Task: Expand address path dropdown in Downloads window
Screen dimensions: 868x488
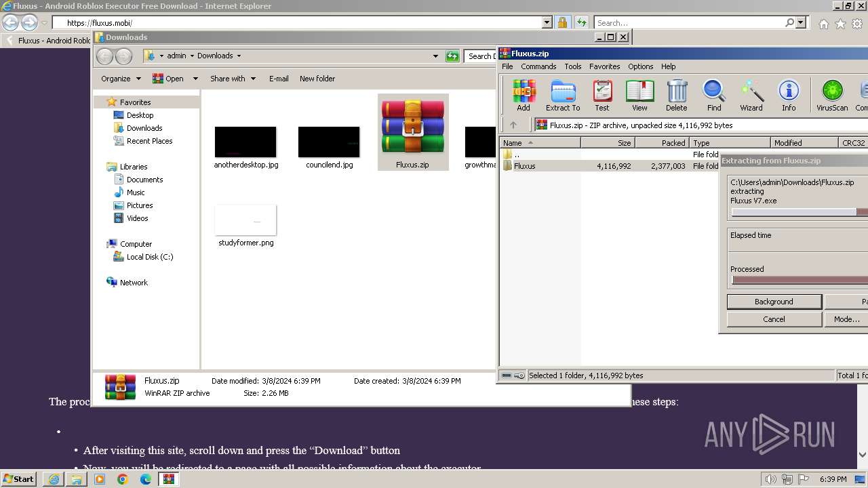Action: [x=435, y=56]
